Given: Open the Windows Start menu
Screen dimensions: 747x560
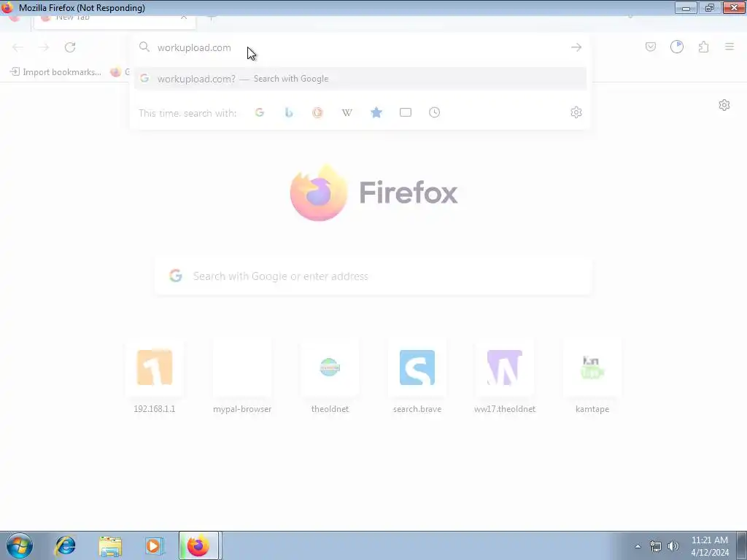Looking at the screenshot, I should coord(20,545).
